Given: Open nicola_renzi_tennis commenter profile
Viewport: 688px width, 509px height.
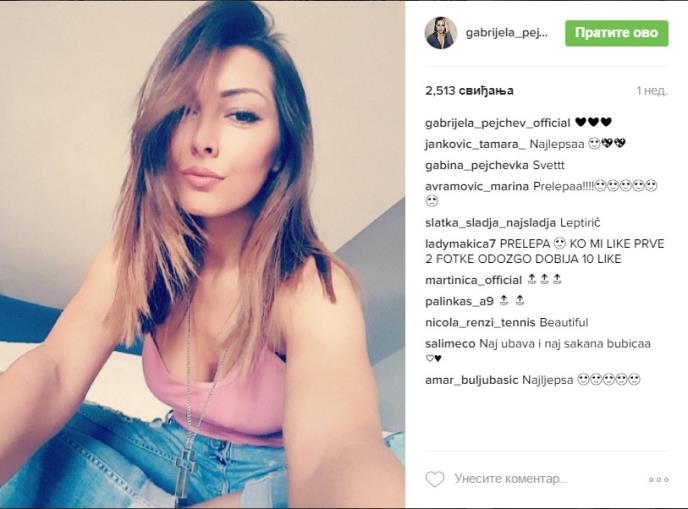Looking at the screenshot, I should coord(480,323).
